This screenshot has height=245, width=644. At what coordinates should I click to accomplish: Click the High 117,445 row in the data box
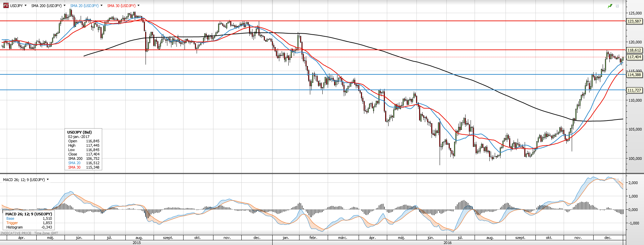(x=84, y=145)
